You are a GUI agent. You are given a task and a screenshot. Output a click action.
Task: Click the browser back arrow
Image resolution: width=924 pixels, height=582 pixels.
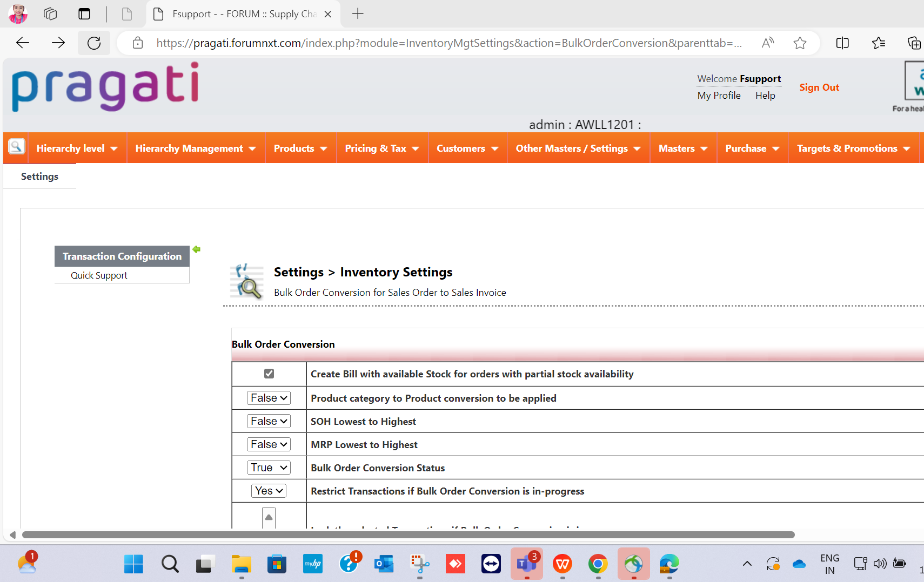23,43
